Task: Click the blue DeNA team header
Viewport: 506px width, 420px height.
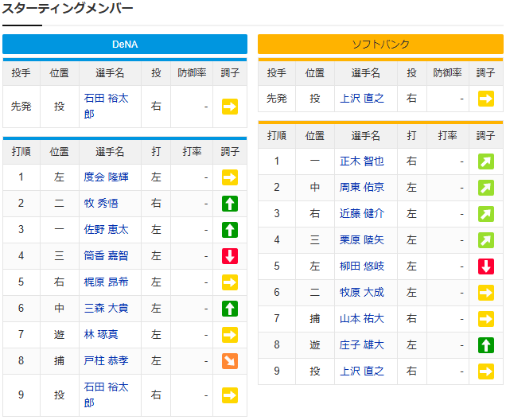Action: coord(125,45)
